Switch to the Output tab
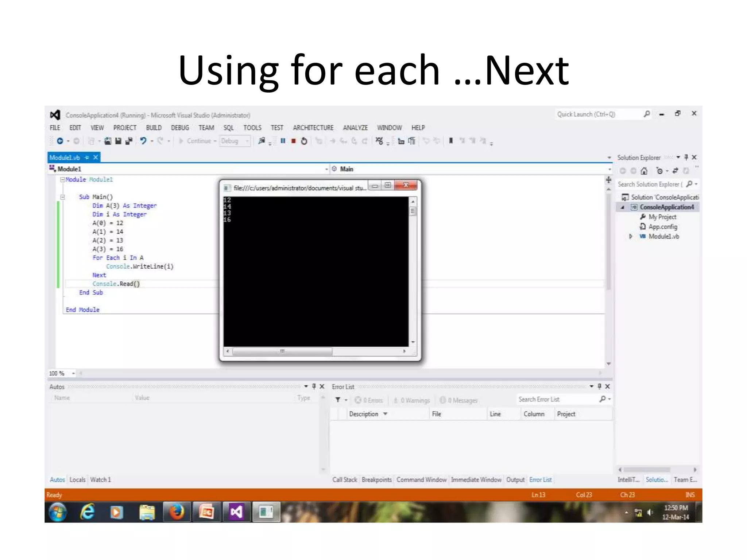Screen dimensions: 747x560 click(515, 480)
